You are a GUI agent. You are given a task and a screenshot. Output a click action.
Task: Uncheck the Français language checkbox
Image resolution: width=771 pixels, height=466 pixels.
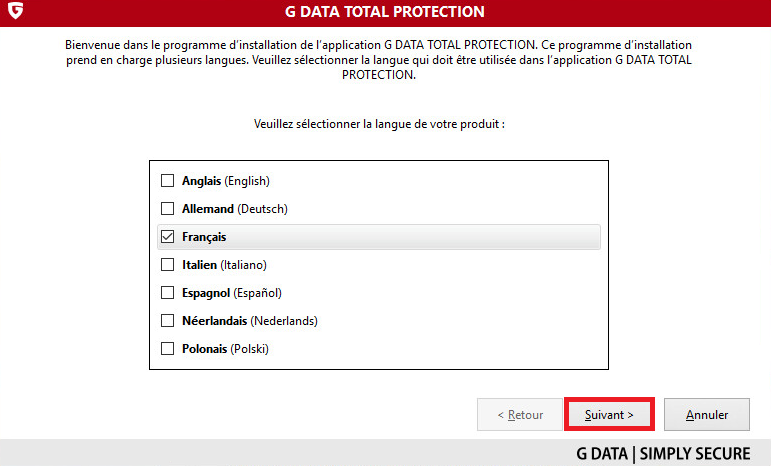[x=168, y=236]
